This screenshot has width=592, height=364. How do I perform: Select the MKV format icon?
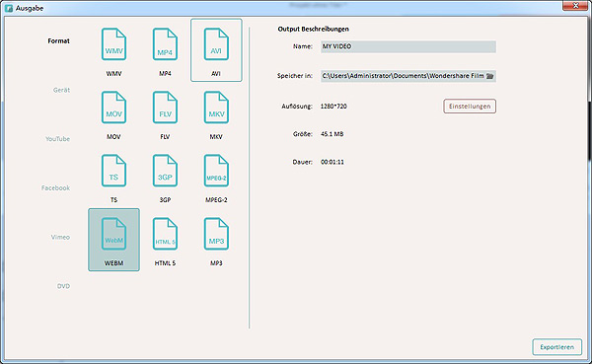(216, 108)
